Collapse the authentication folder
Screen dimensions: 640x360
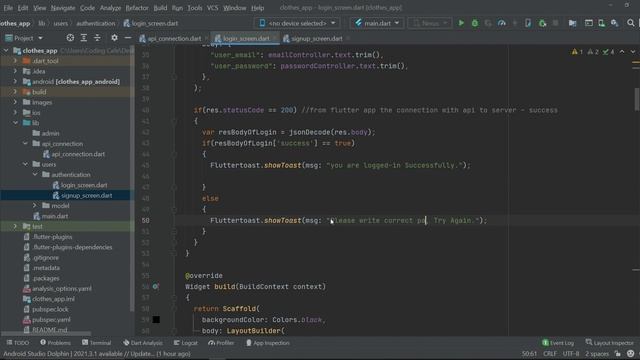point(35,175)
